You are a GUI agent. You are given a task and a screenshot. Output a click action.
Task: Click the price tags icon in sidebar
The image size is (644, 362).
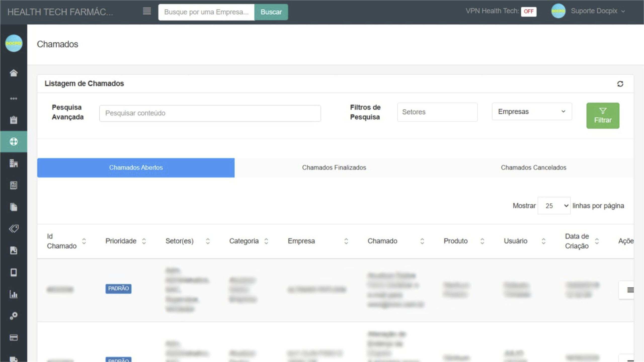[14, 229]
